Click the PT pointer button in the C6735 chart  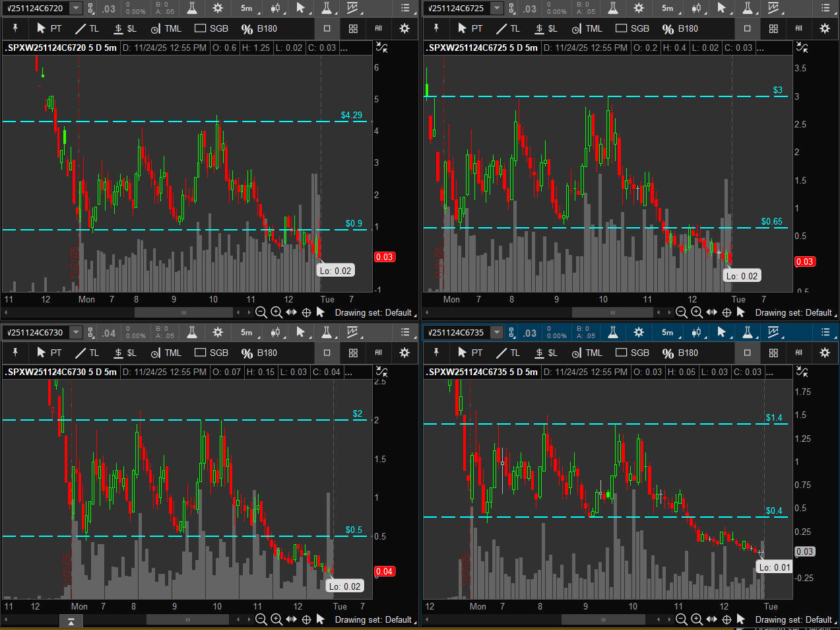pos(469,353)
